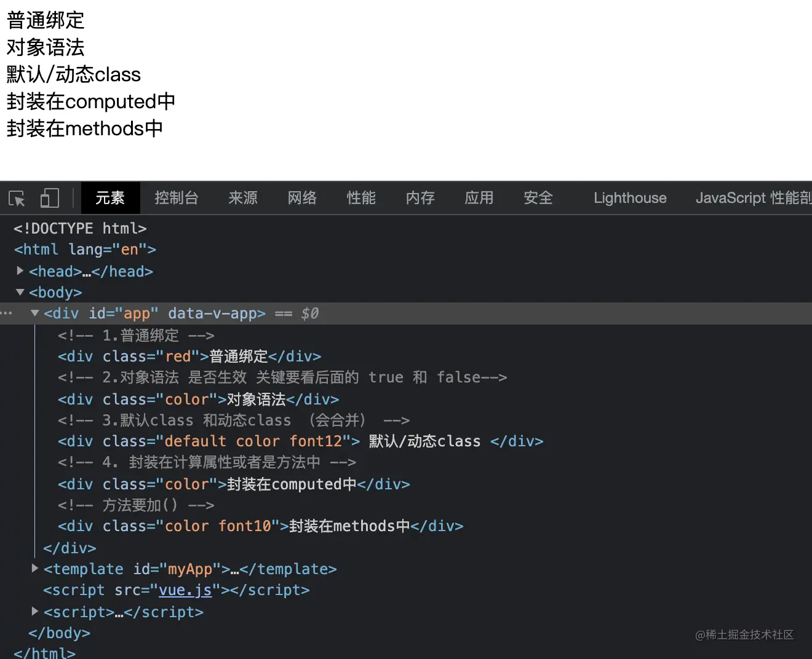Open the vue.js script source link
This screenshot has height=659, width=812.
[x=185, y=590]
